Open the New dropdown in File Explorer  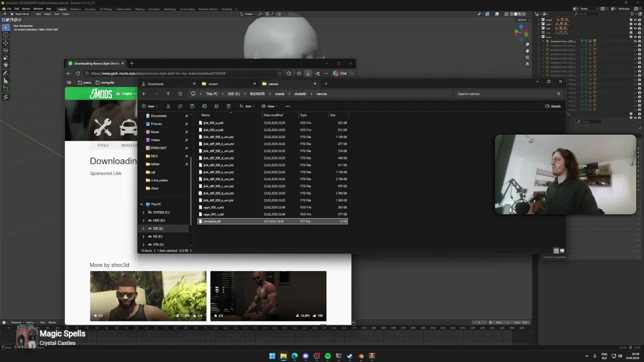[x=149, y=106]
